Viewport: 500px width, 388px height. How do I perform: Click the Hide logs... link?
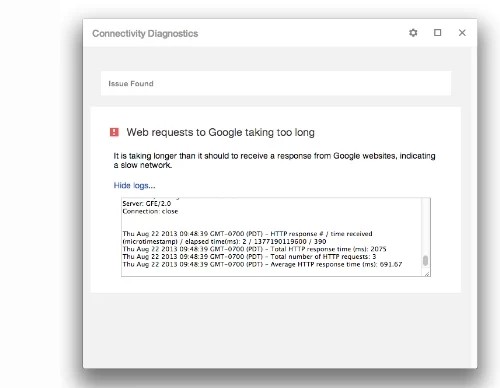(134, 185)
